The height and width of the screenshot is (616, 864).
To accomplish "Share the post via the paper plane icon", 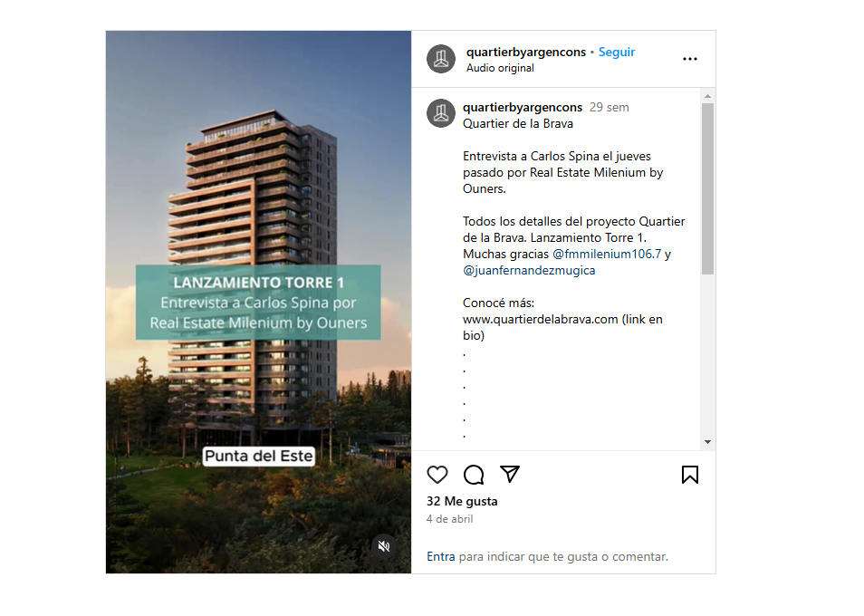I will pos(510,475).
